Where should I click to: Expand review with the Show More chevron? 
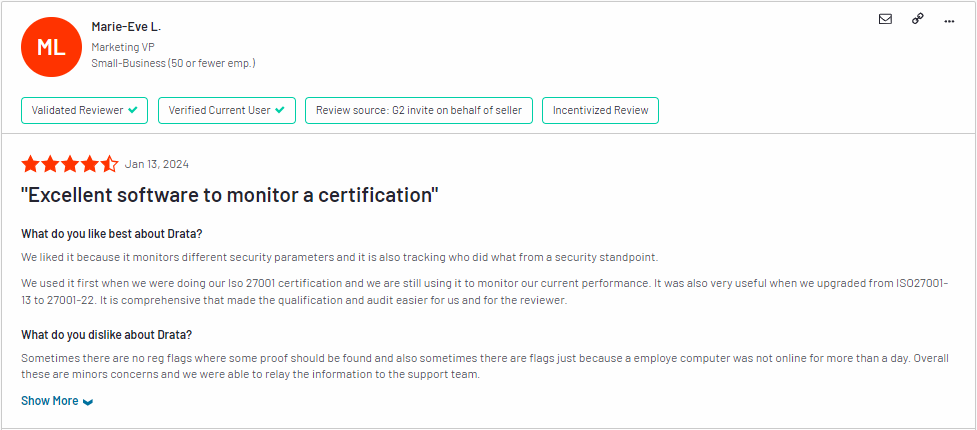coord(88,402)
